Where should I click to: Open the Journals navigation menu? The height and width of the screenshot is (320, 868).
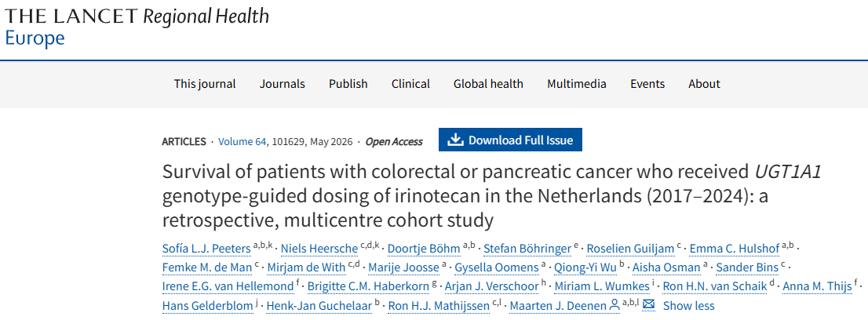pyautogui.click(x=283, y=84)
